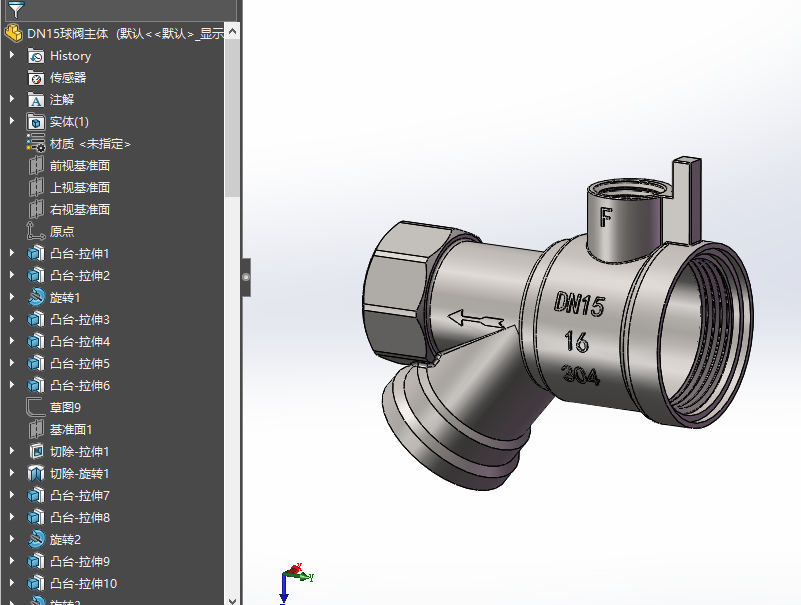Select the 凸台-拉伸4 feature
This screenshot has height=605, width=801.
[x=80, y=341]
